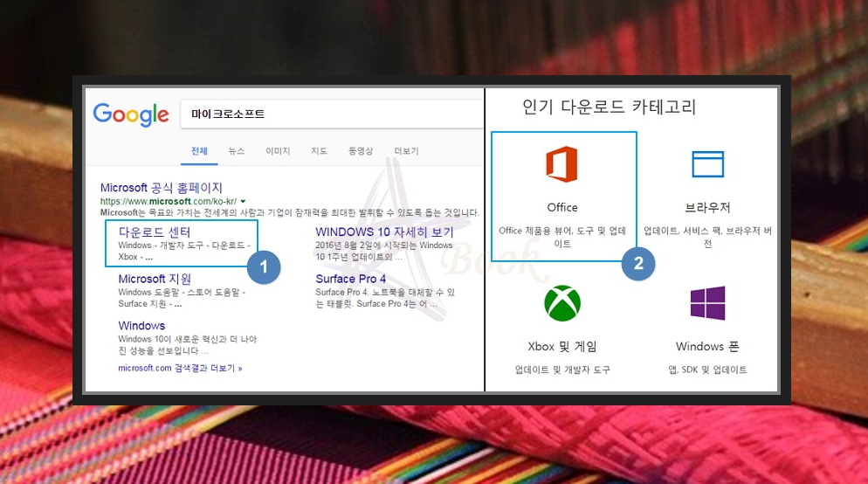Open the 더보기 tab menu

[x=406, y=151]
